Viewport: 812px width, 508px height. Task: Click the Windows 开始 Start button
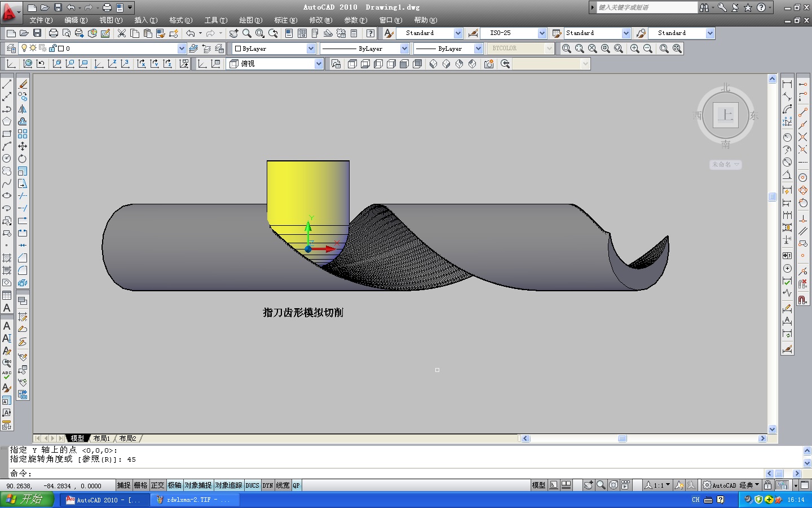click(27, 500)
